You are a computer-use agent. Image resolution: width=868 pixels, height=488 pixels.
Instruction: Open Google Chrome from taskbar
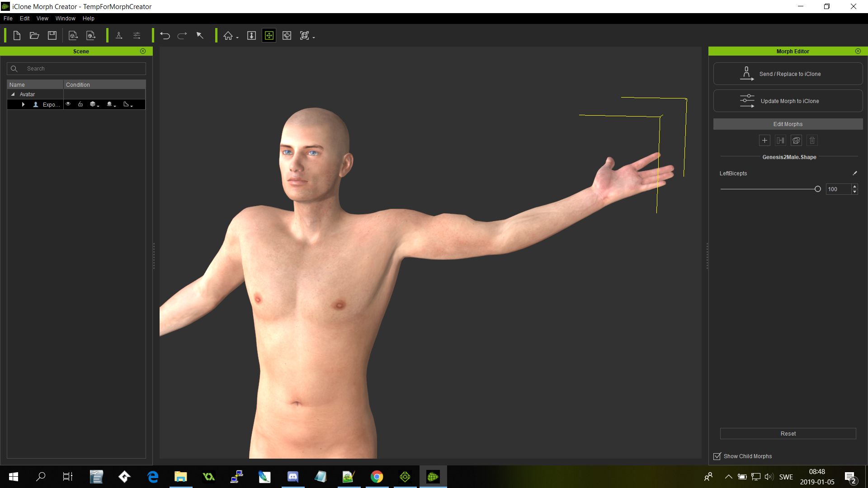click(x=377, y=477)
